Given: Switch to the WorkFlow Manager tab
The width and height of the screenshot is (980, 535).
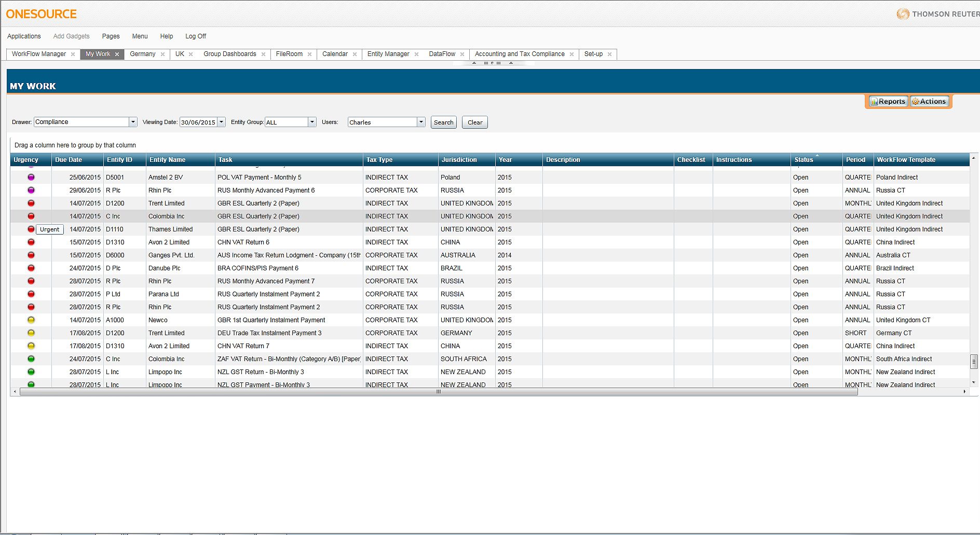Looking at the screenshot, I should tap(39, 54).
